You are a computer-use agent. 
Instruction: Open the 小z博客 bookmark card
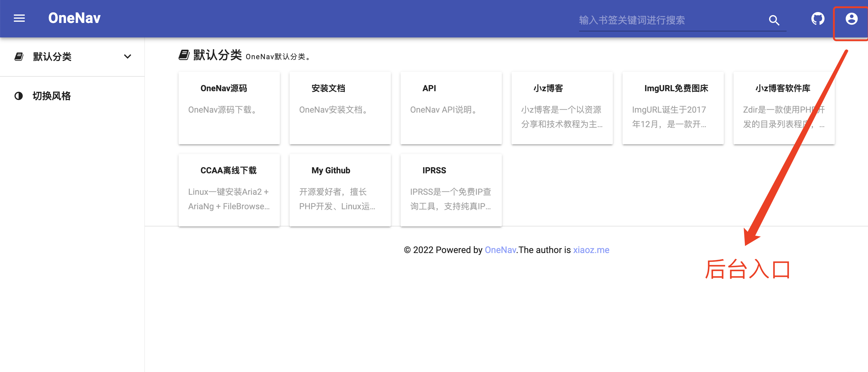pos(562,108)
